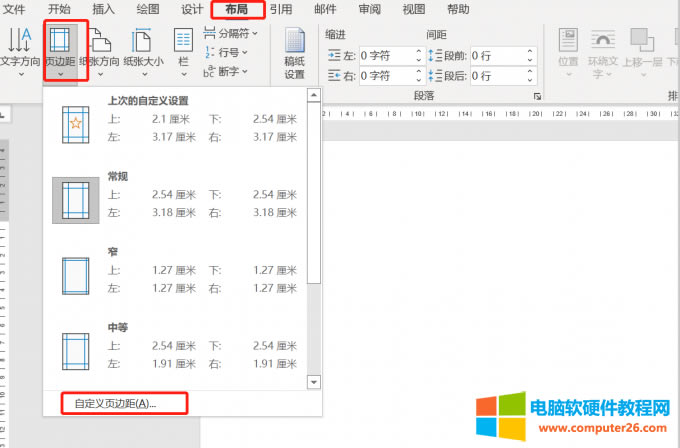Click the margins list scroll-down arrow
This screenshot has height=448, width=680.
point(314,382)
